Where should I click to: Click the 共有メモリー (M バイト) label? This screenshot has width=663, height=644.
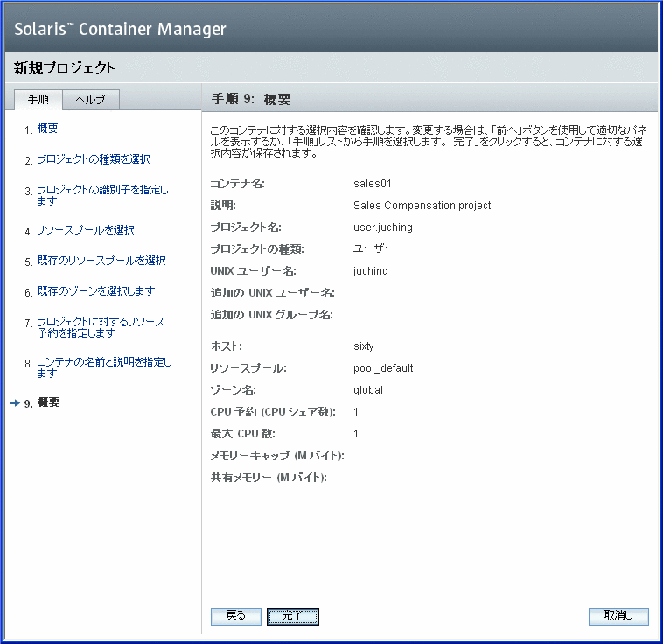click(x=269, y=478)
